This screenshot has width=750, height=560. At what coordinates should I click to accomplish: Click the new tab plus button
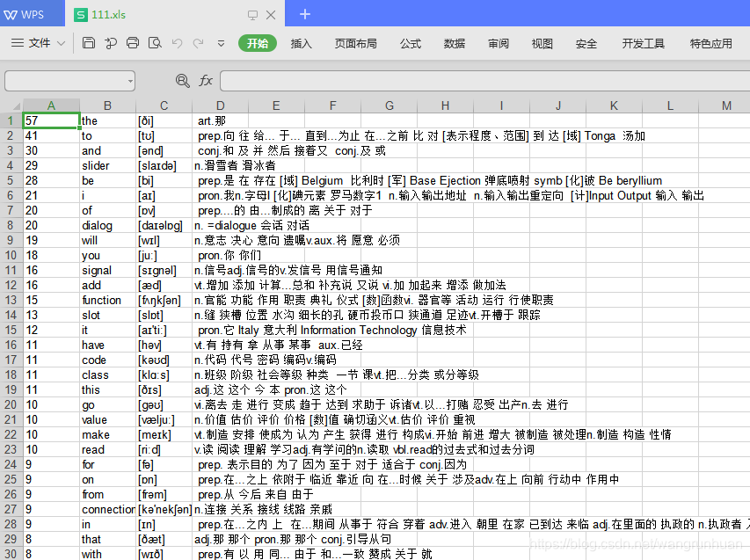pyautogui.click(x=305, y=14)
